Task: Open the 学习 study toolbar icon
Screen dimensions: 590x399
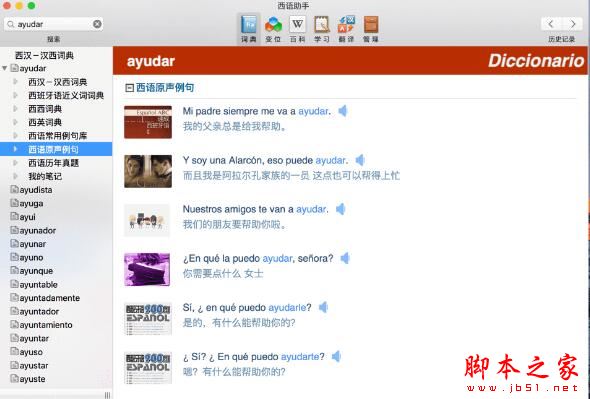Action: pyautogui.click(x=322, y=29)
